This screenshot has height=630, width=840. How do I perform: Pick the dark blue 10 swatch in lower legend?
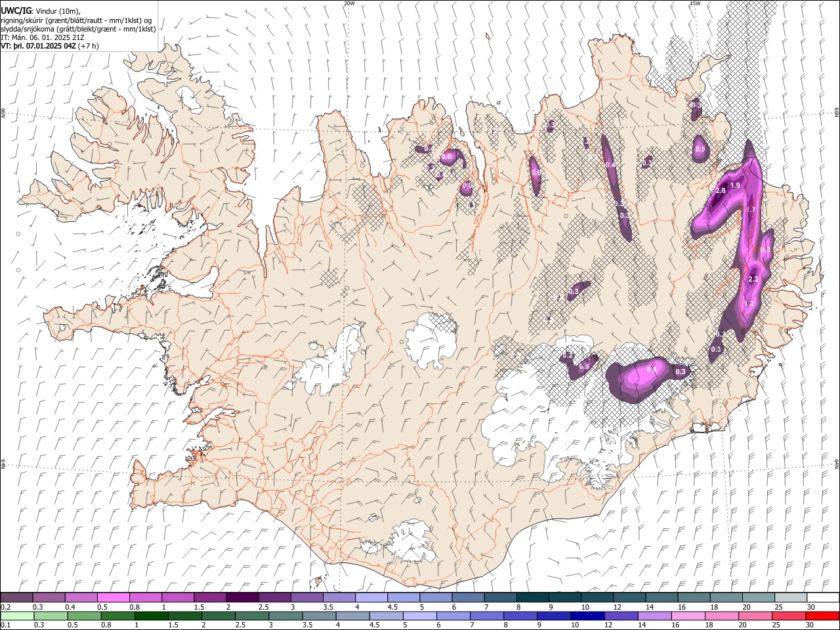click(x=587, y=616)
